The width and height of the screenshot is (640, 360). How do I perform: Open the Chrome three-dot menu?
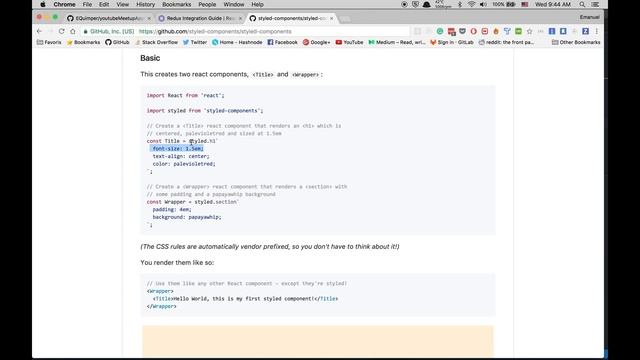[x=596, y=31]
